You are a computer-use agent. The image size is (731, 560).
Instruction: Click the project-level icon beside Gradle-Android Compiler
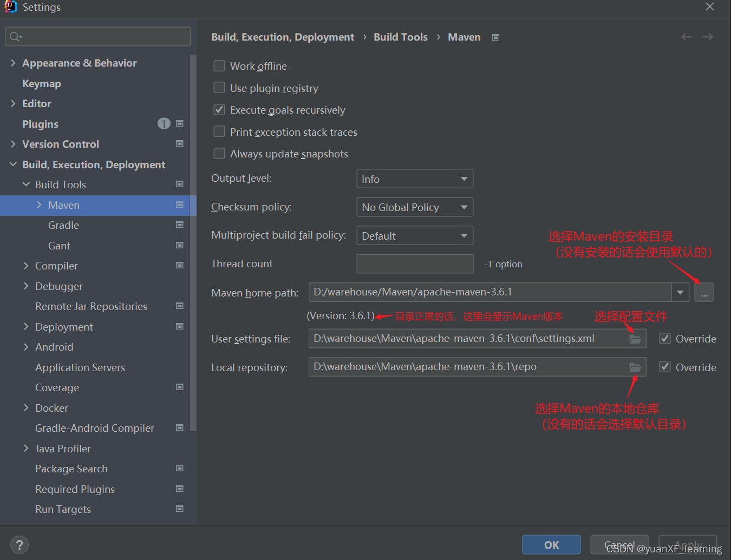(180, 427)
